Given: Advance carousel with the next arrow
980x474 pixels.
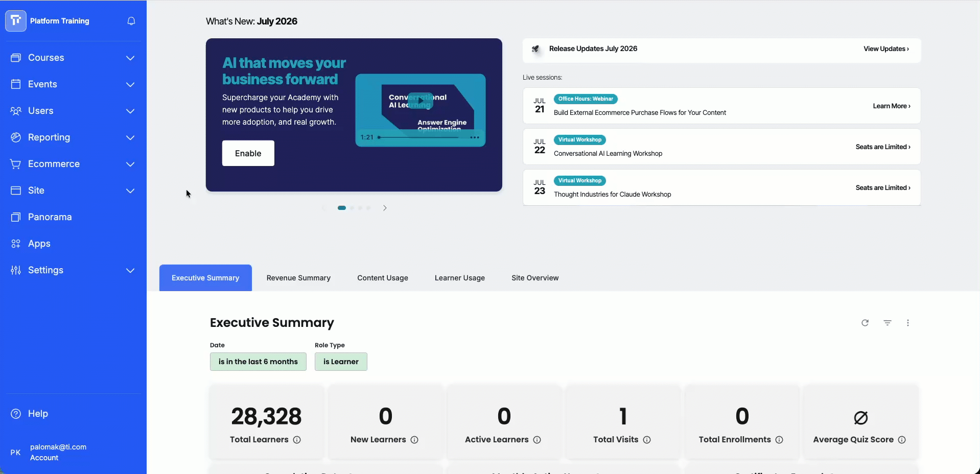Looking at the screenshot, I should (385, 208).
